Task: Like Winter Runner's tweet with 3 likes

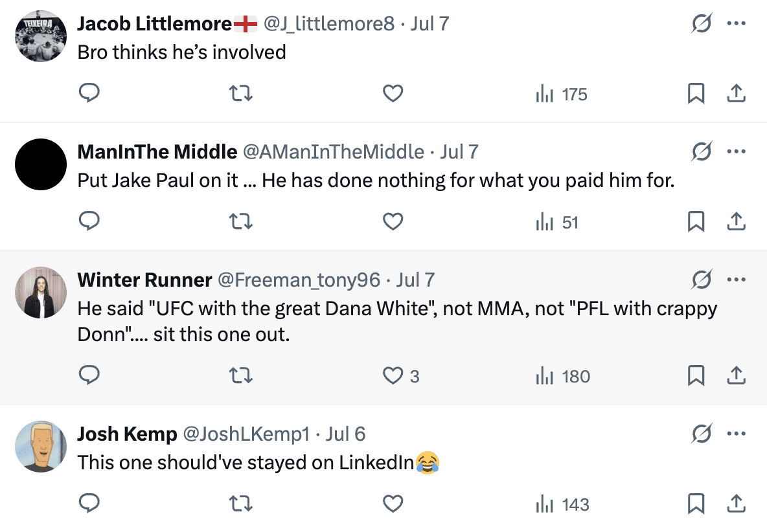Action: coord(393,376)
